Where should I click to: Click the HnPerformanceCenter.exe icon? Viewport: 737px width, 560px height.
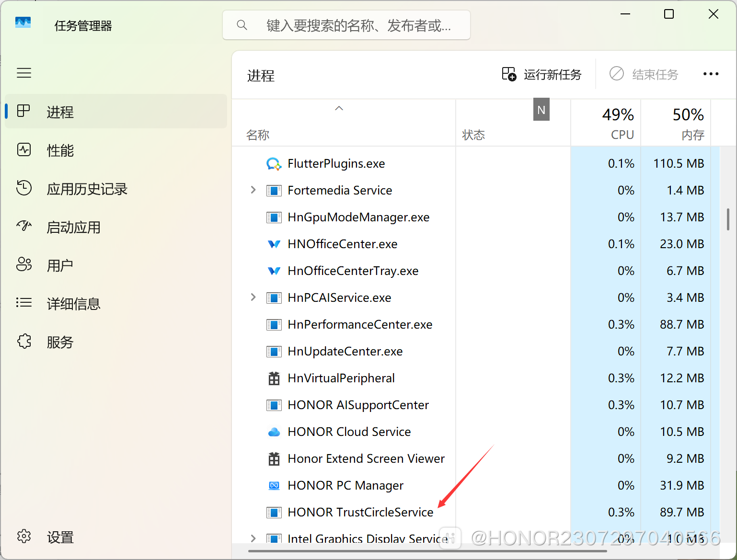tap(274, 325)
